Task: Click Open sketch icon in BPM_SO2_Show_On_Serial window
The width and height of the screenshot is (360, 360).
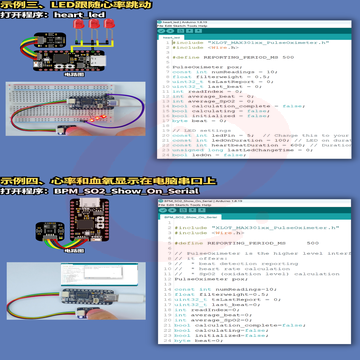Action: coord(192,210)
